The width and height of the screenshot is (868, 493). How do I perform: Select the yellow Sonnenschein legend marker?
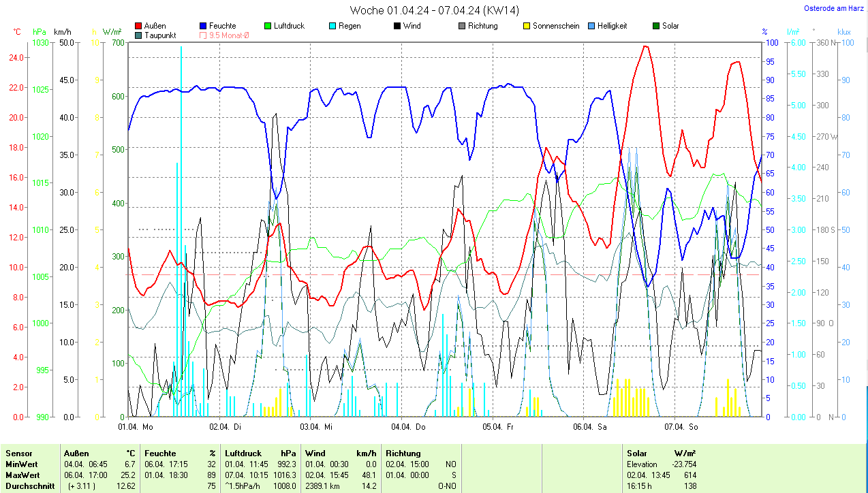[527, 26]
